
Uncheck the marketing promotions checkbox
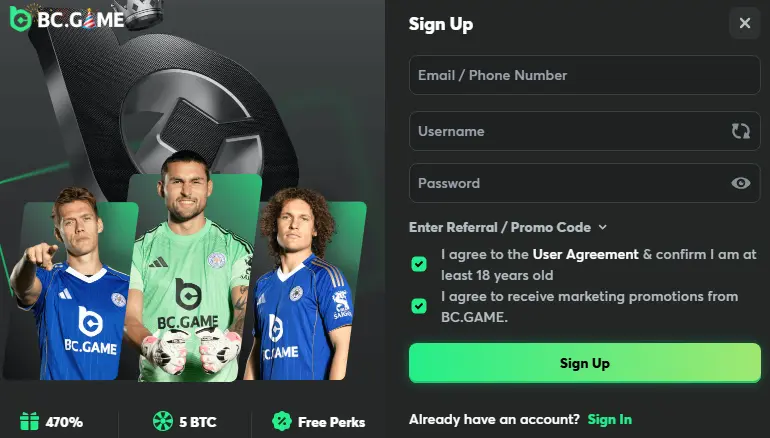point(419,306)
